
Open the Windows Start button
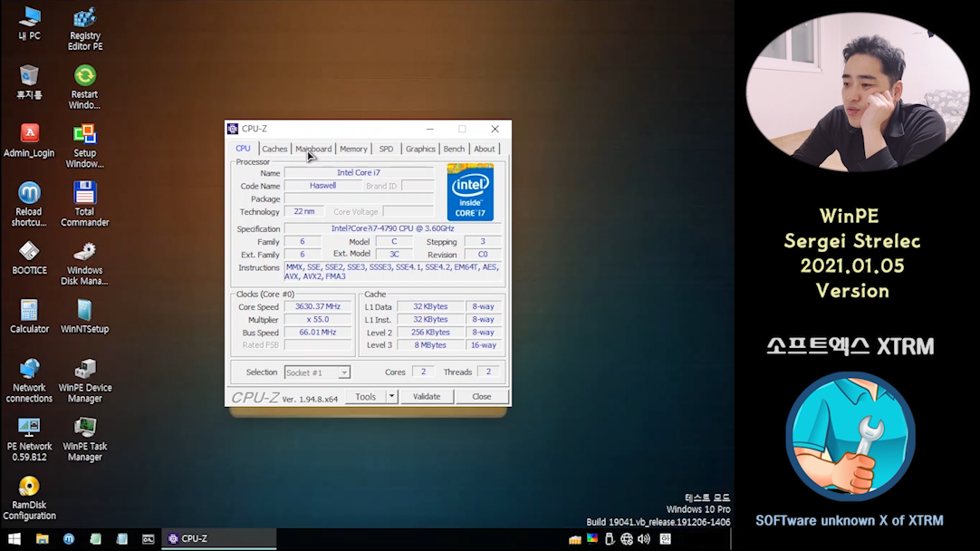pyautogui.click(x=14, y=538)
